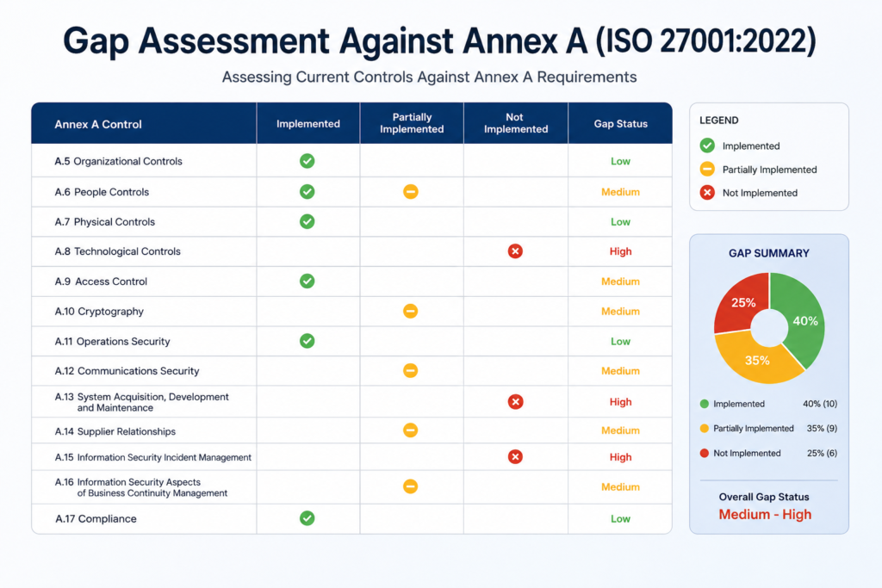Click the green check in A.9 Access Control row
This screenshot has height=588, width=882.
click(307, 281)
